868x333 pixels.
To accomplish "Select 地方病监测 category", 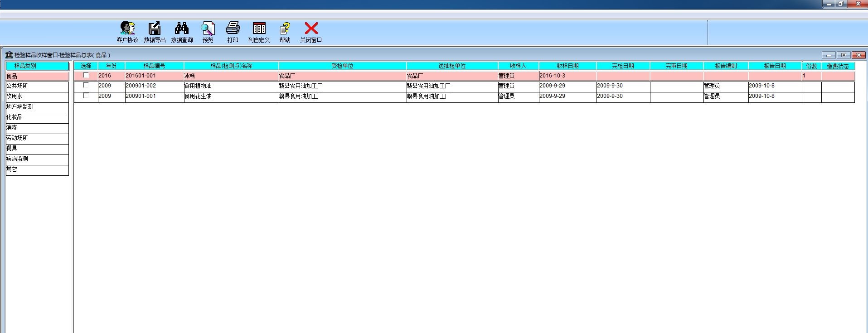I will point(37,107).
